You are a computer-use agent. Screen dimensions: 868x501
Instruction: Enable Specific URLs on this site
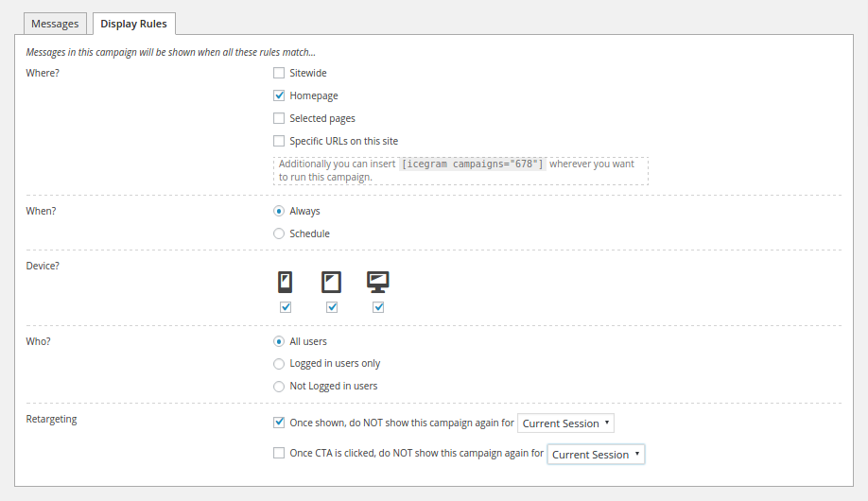(x=279, y=141)
